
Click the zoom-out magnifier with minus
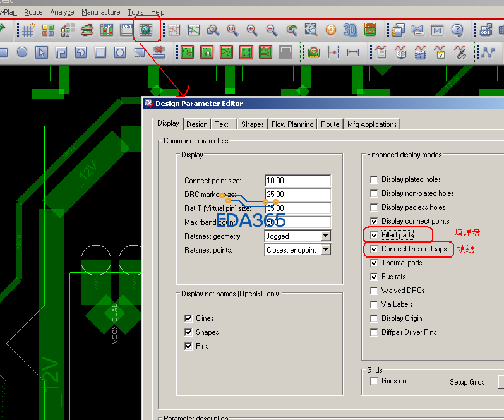(272, 30)
